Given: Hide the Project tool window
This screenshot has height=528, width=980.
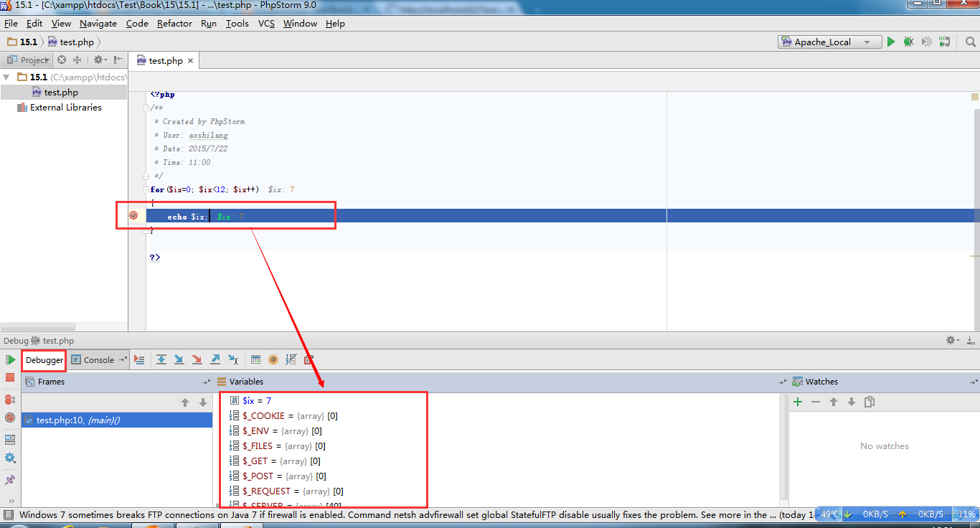Looking at the screenshot, I should click(x=117, y=60).
